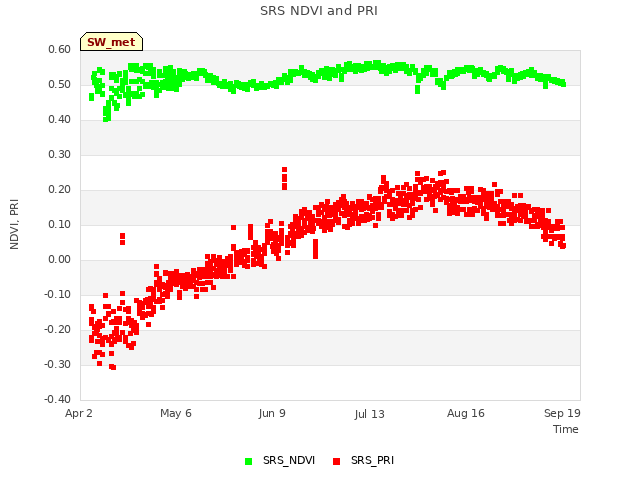Click the -0.10 y-axis tick label
This screenshot has width=640, height=480.
[58, 295]
